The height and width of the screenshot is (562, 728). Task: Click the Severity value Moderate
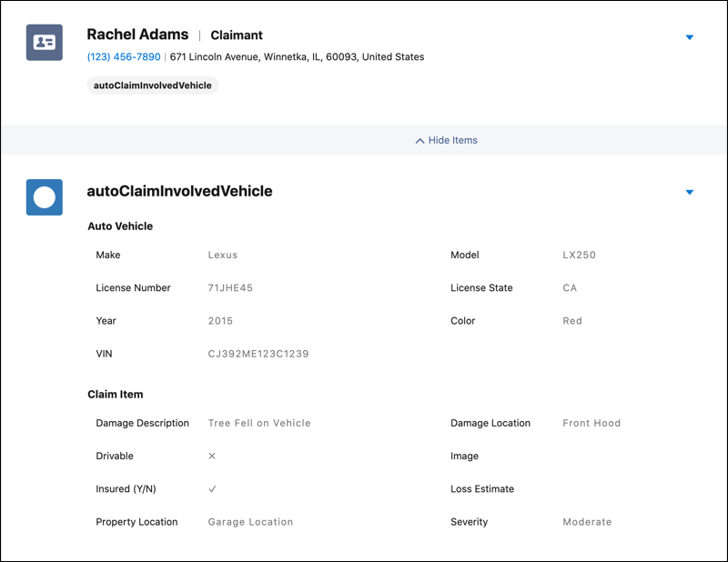click(587, 522)
